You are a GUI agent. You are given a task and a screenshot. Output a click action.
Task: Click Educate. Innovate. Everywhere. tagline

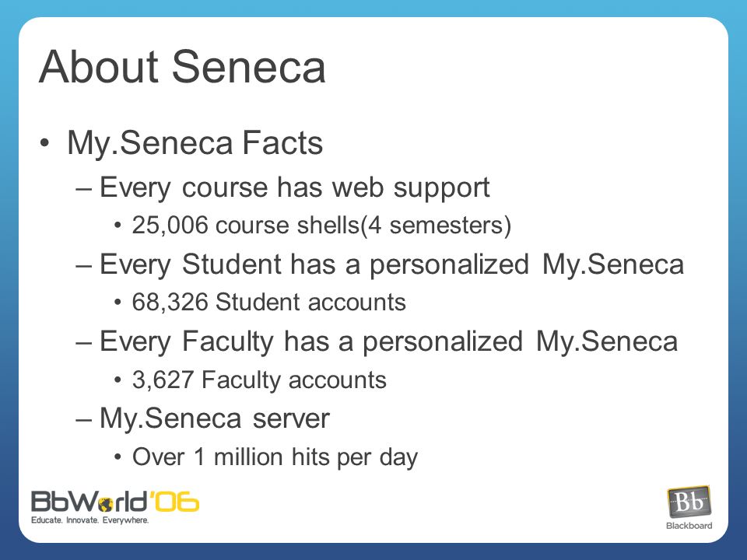[x=90, y=520]
